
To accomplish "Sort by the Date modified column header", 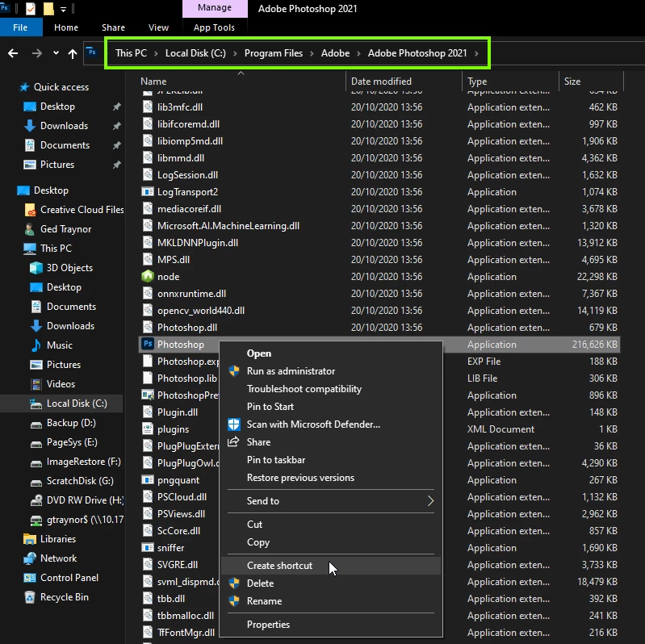I will tap(404, 81).
